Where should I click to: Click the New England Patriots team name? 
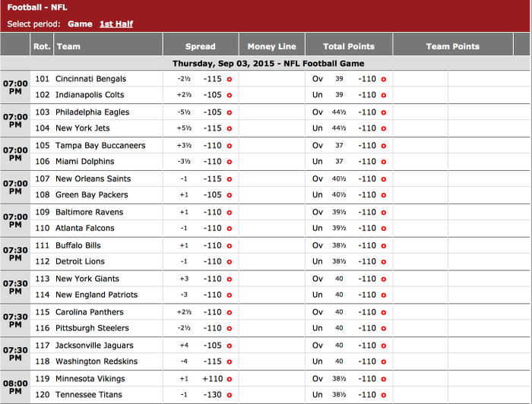click(97, 295)
